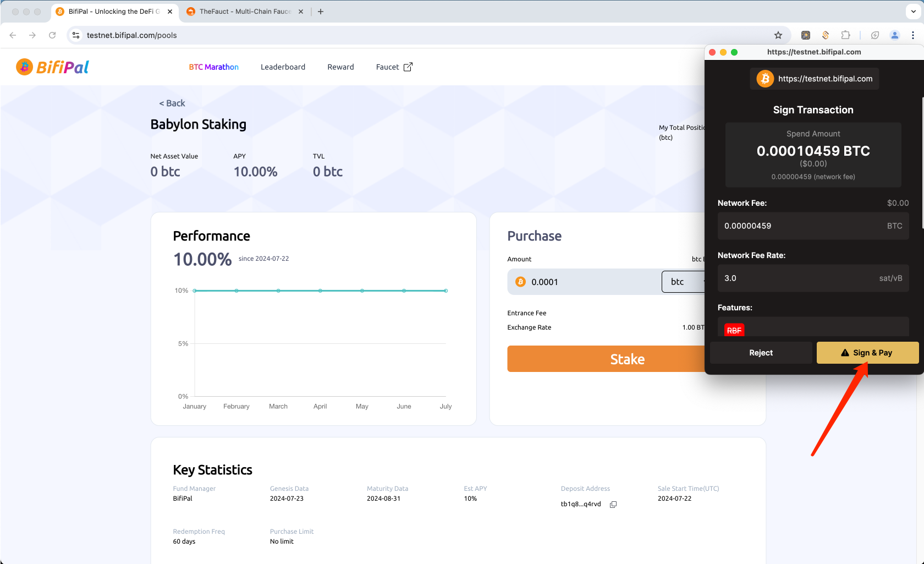Open Chrome's three-dot menu
The width and height of the screenshot is (924, 564).
(912, 35)
